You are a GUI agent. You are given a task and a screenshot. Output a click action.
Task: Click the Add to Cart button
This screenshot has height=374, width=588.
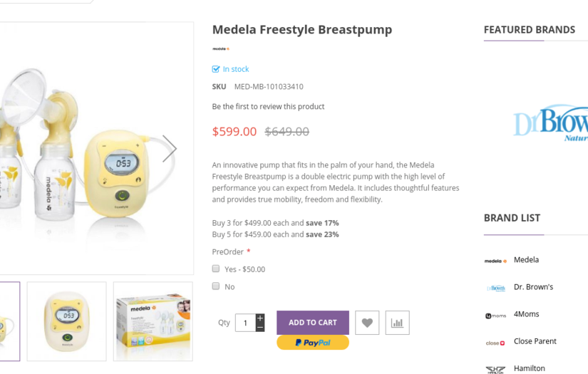[x=313, y=323]
